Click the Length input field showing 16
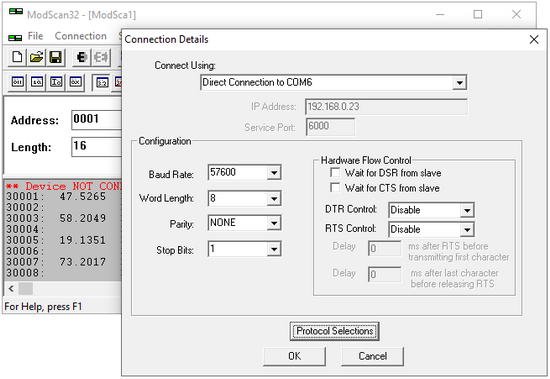Viewport: 550px width, 379px height. tap(96, 147)
